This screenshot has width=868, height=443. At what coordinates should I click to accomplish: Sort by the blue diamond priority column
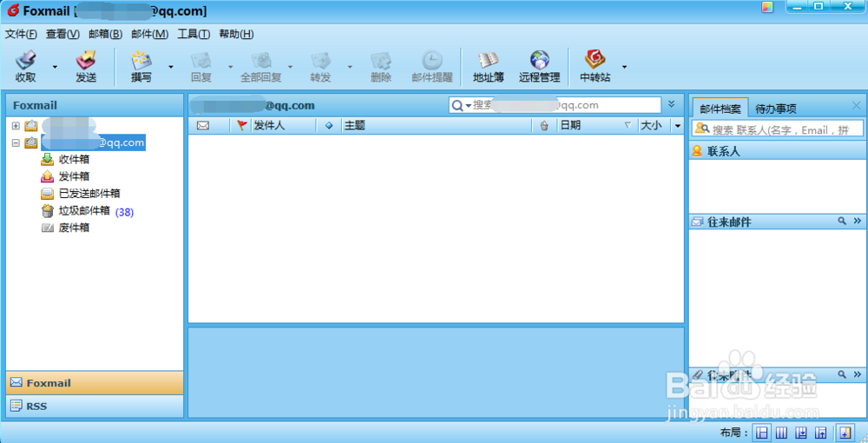click(329, 126)
